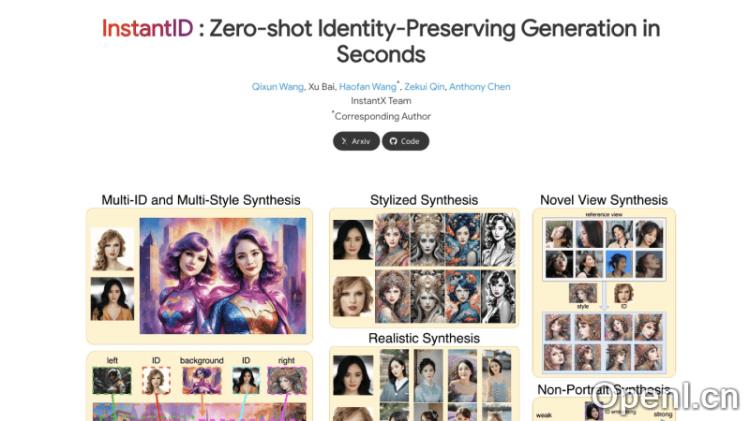Open author link Qixun Wang

[277, 87]
